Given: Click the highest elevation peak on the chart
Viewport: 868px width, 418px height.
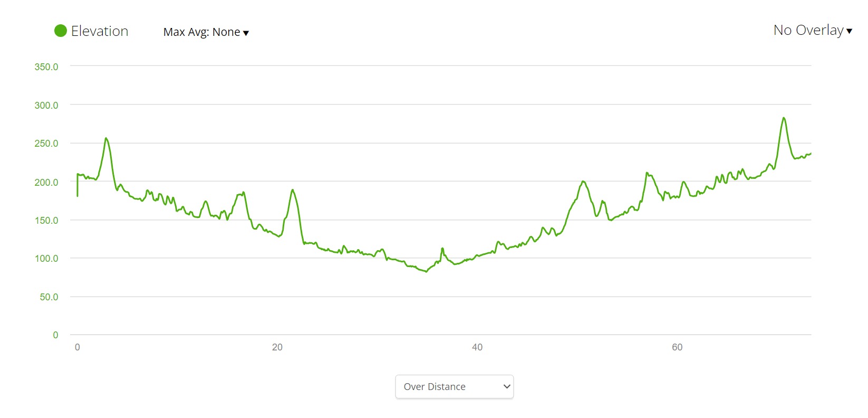Looking at the screenshot, I should (x=784, y=118).
